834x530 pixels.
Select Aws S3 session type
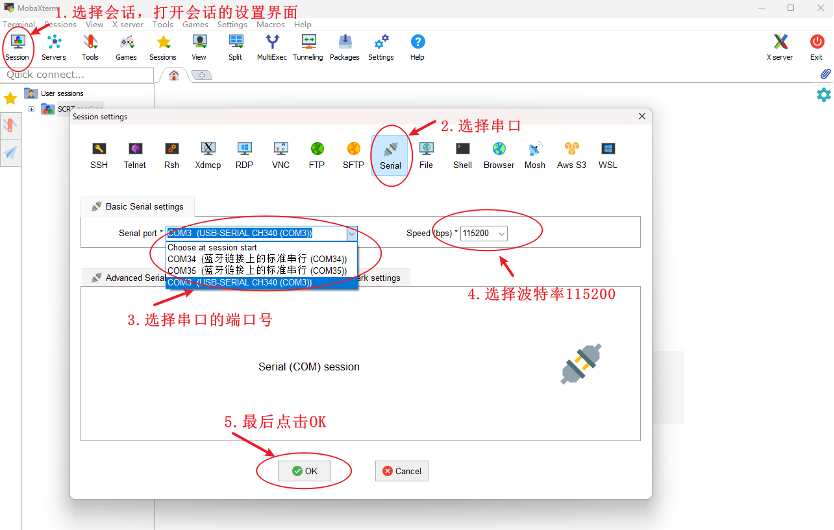[572, 155]
